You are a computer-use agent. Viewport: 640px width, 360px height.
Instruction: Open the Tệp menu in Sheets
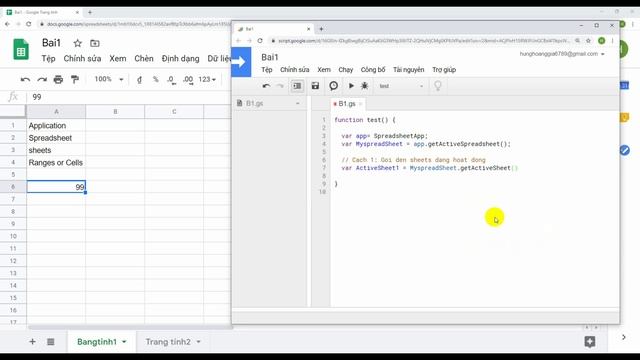click(48, 58)
